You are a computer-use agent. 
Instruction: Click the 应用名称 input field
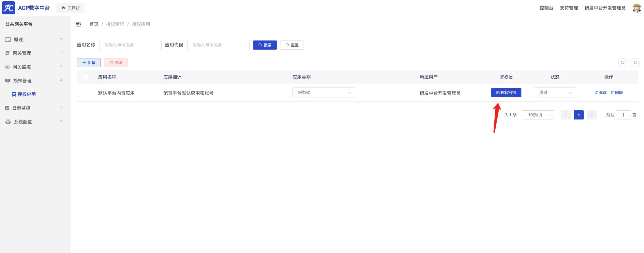130,45
